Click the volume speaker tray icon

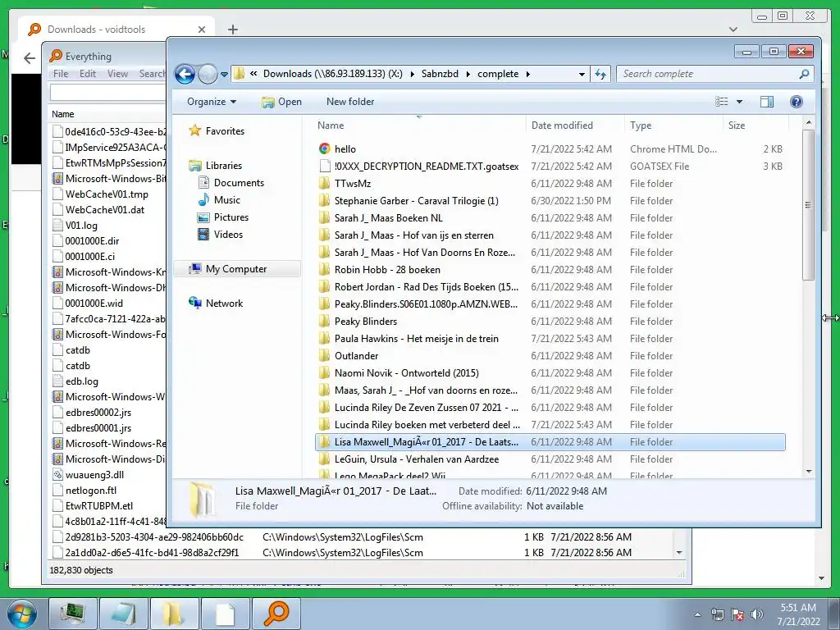(757, 614)
